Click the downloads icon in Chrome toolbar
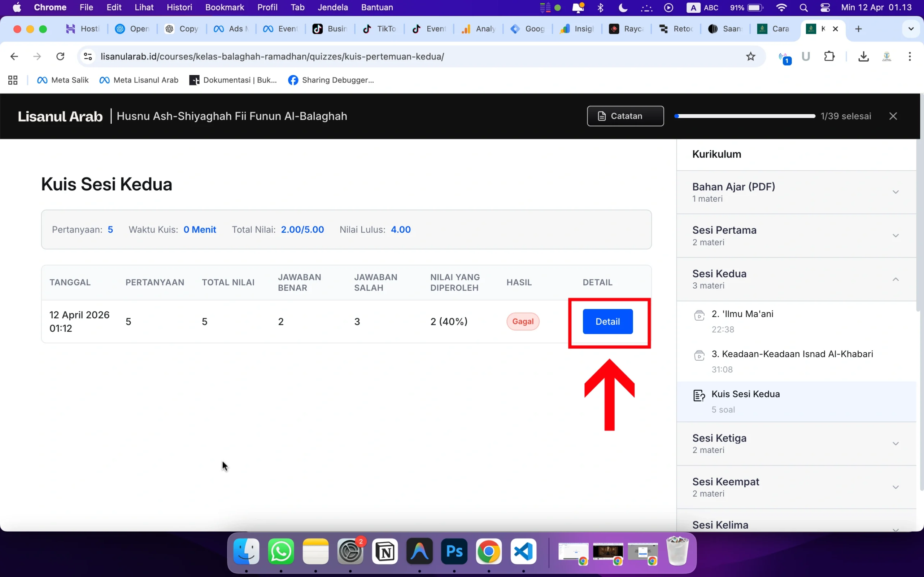Image resolution: width=924 pixels, height=577 pixels. (x=863, y=57)
